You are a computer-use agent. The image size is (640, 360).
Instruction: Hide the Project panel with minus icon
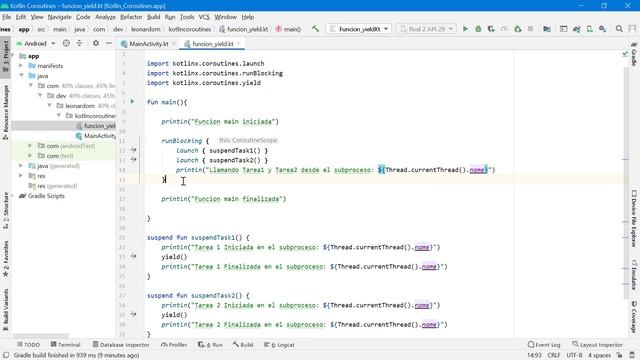click(109, 43)
